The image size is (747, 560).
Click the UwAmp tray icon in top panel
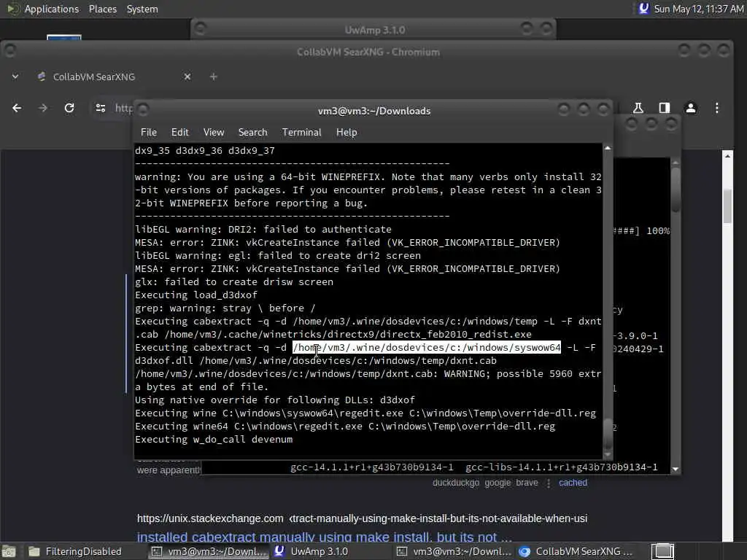tap(643, 9)
